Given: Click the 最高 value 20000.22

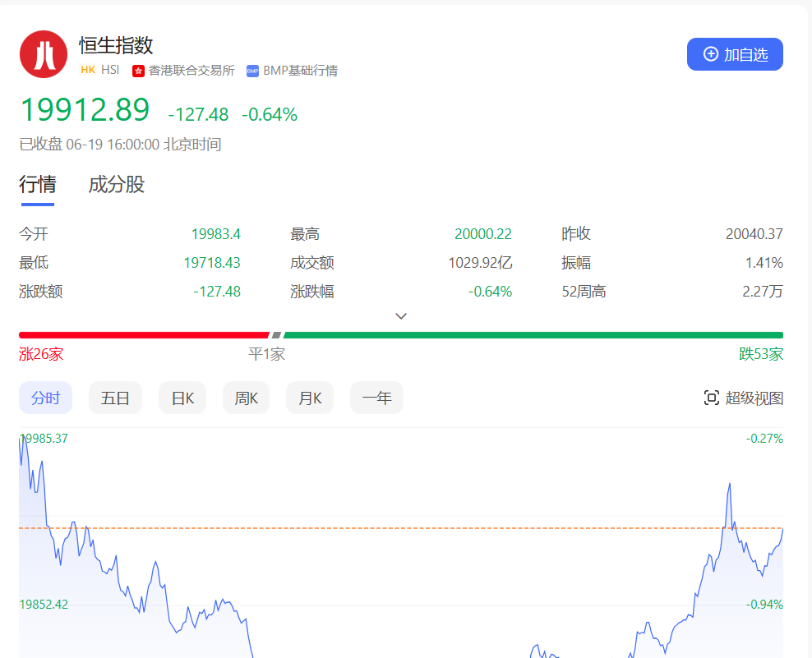Looking at the screenshot, I should [483, 234].
